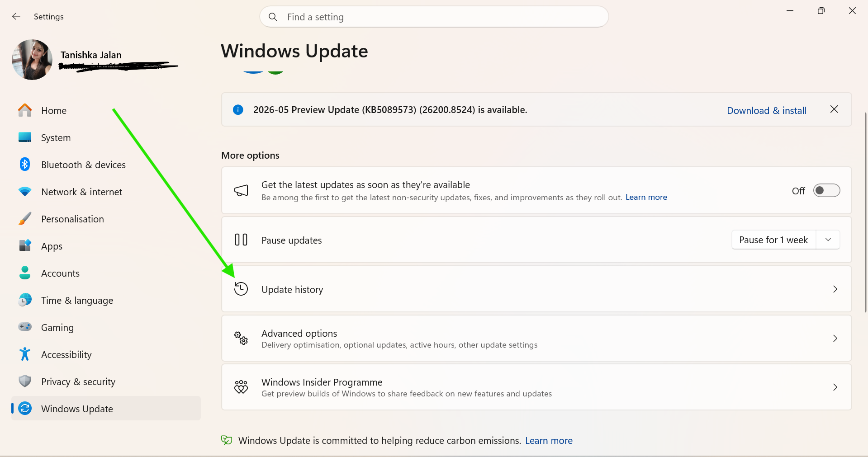Screen dimensions: 868x457
Task: Click the Network wifi icon
Action: pyautogui.click(x=25, y=192)
